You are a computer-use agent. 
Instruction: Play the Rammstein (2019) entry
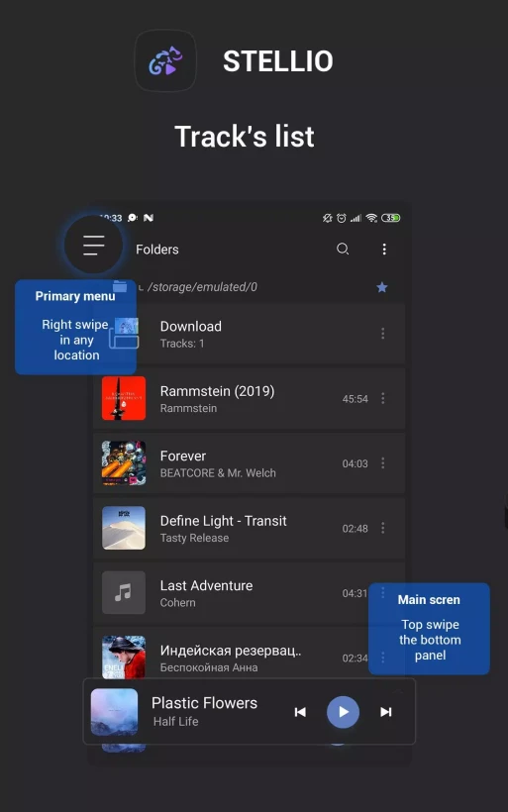250,398
